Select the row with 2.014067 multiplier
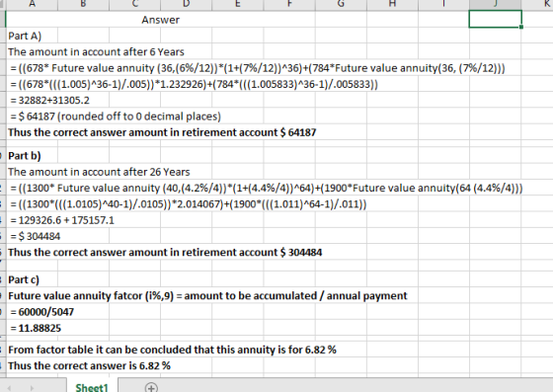The width and height of the screenshot is (553, 392). [189, 204]
